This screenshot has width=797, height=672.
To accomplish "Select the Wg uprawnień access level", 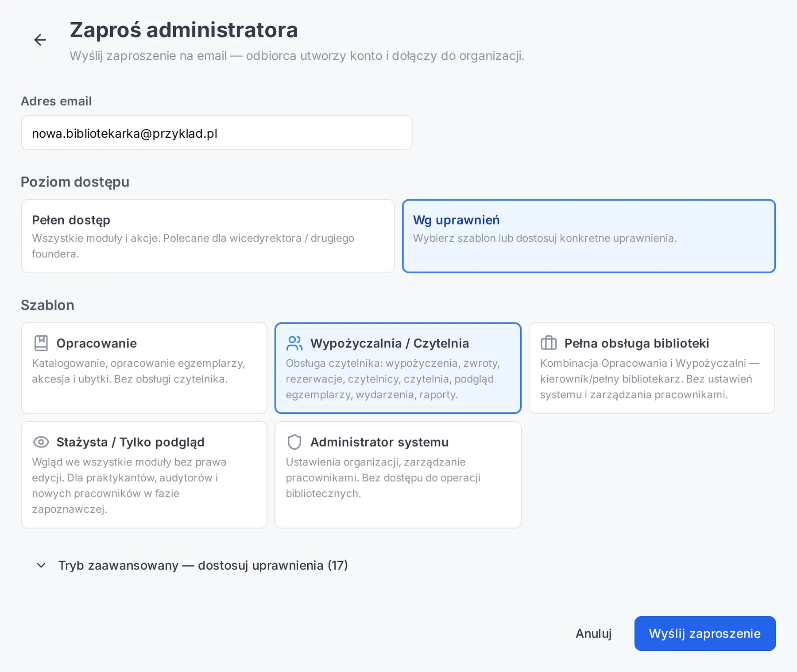I will (589, 236).
